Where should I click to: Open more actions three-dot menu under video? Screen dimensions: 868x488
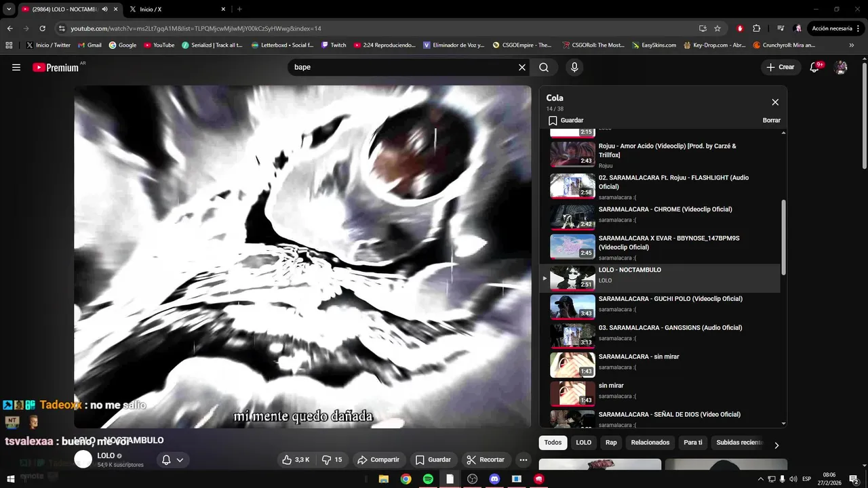524,460
